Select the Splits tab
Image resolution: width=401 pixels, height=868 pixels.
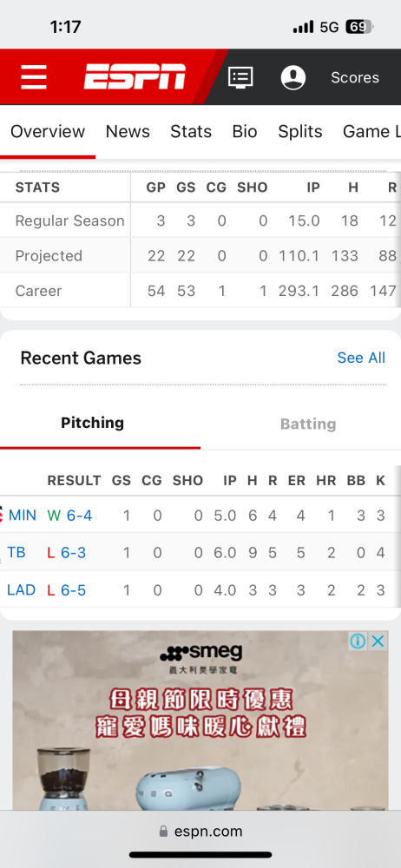(x=300, y=131)
